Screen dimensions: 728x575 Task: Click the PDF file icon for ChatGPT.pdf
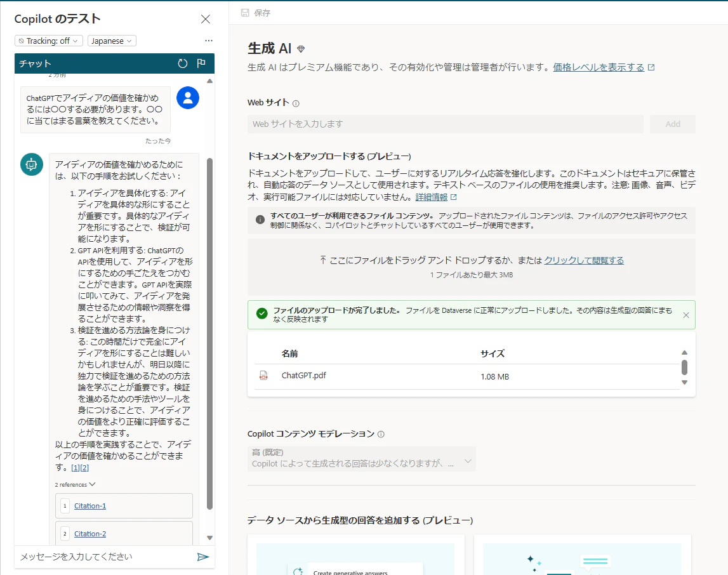click(x=263, y=376)
